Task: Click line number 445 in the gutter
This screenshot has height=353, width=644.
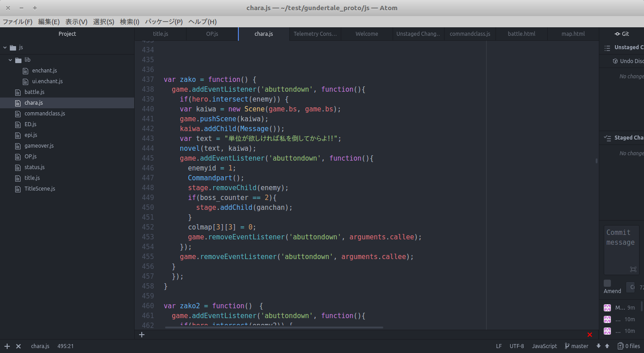Action: (x=148, y=158)
